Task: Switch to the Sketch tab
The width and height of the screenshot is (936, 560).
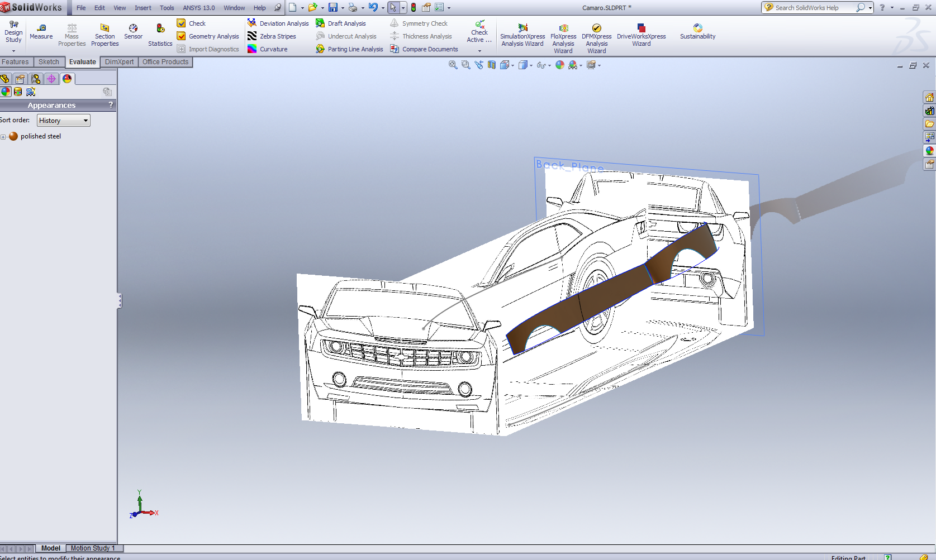Action: tap(49, 62)
